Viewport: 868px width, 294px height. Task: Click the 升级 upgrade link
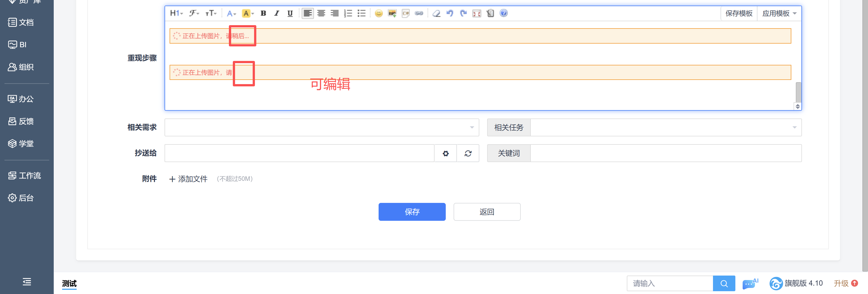point(845,284)
